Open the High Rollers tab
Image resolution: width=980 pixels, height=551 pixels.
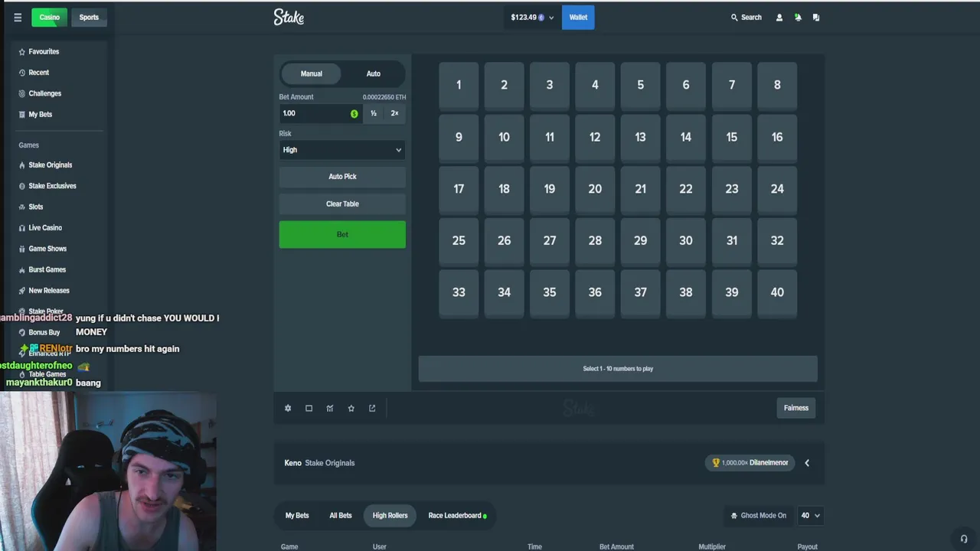point(390,516)
